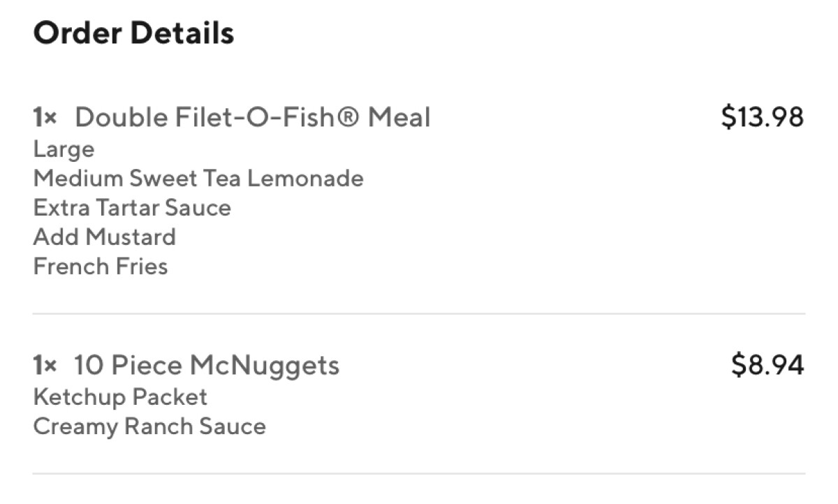The image size is (838, 504).
Task: Select the Add Mustard modifier
Action: (104, 237)
